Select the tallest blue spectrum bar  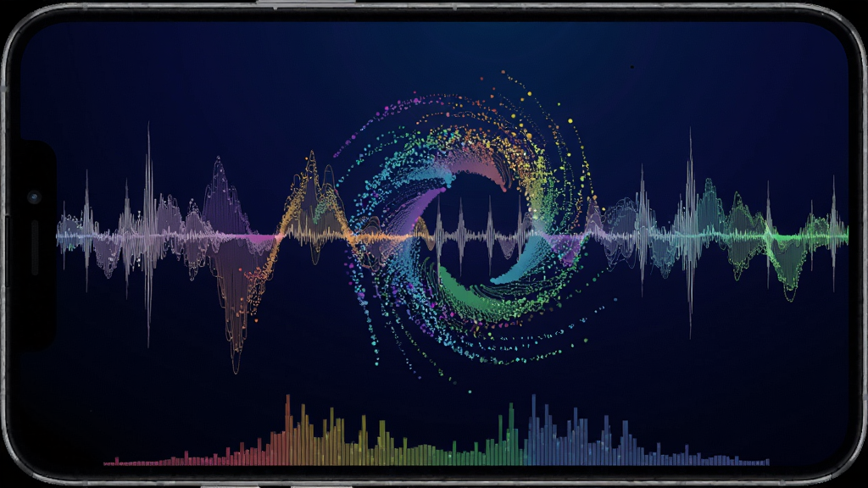point(534,430)
